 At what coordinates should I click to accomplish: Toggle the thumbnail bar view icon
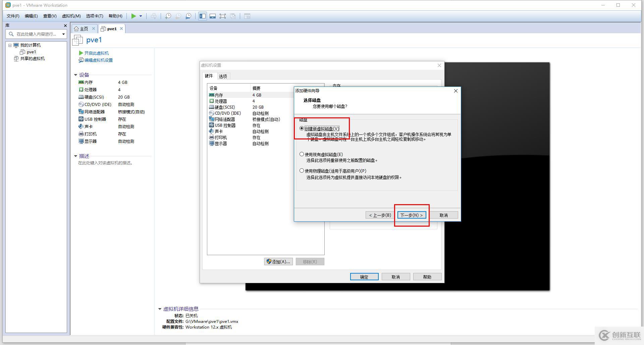212,16
